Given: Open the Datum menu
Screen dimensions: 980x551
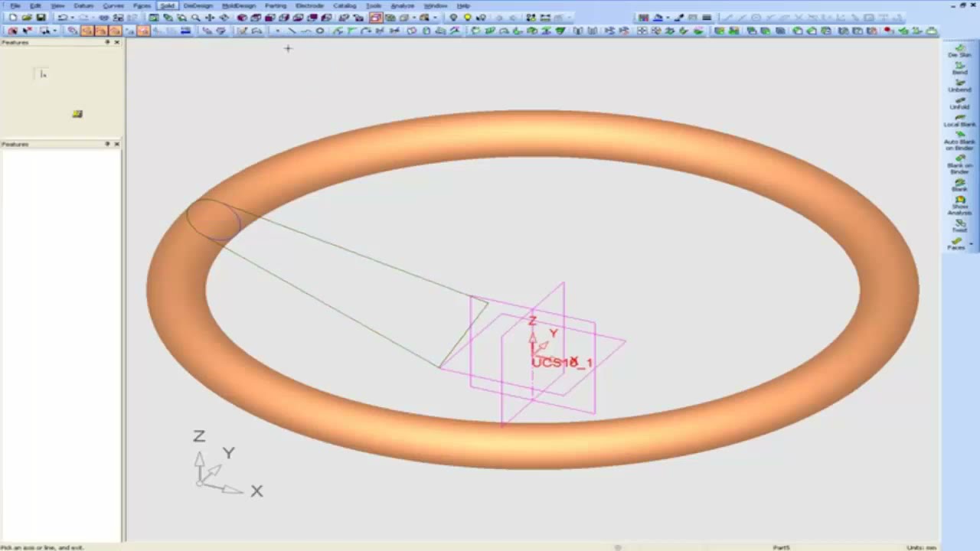Looking at the screenshot, I should click(83, 5).
